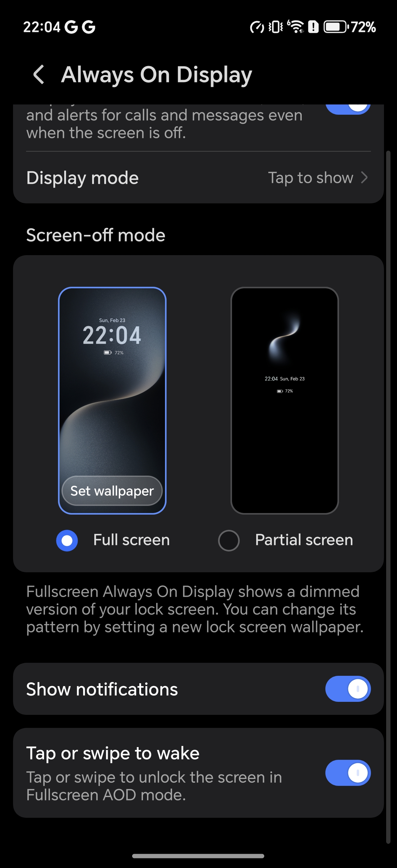This screenshot has height=868, width=397.
Task: Tap the SIM alert status icon
Action: [314, 27]
